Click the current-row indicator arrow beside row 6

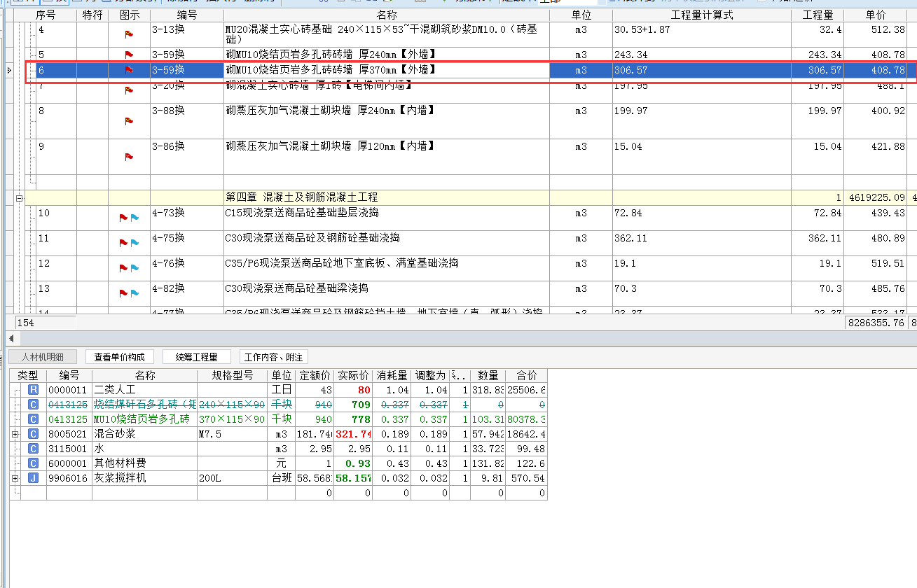click(x=8, y=70)
